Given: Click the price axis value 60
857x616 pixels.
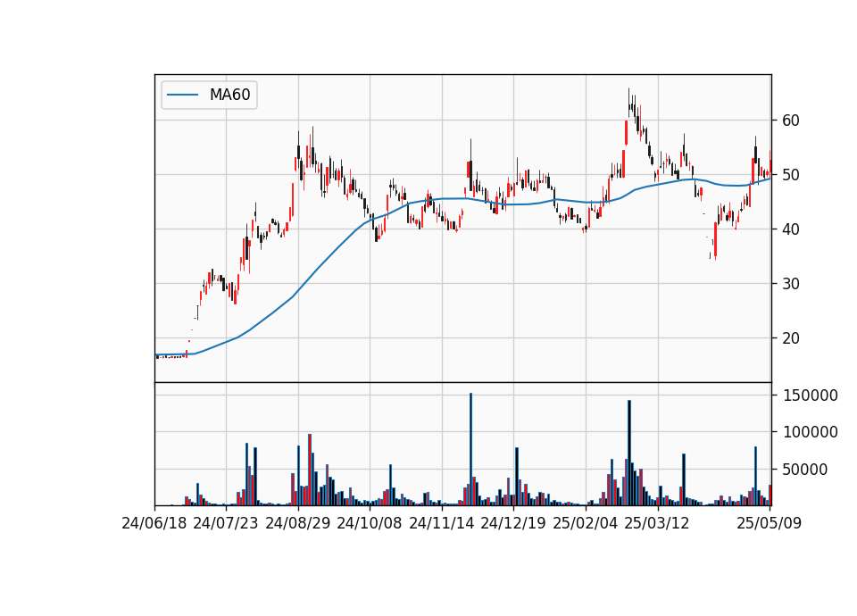Looking at the screenshot, I should click(x=791, y=121).
